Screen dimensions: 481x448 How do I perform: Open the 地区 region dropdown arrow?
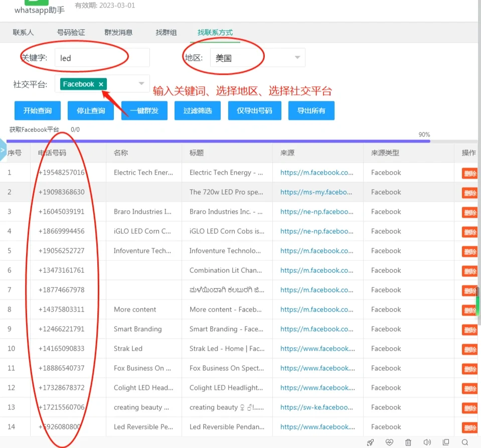click(297, 57)
